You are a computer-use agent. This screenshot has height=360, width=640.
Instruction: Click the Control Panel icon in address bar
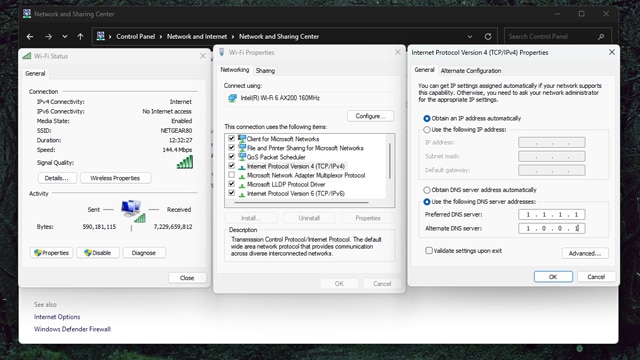coord(100,36)
